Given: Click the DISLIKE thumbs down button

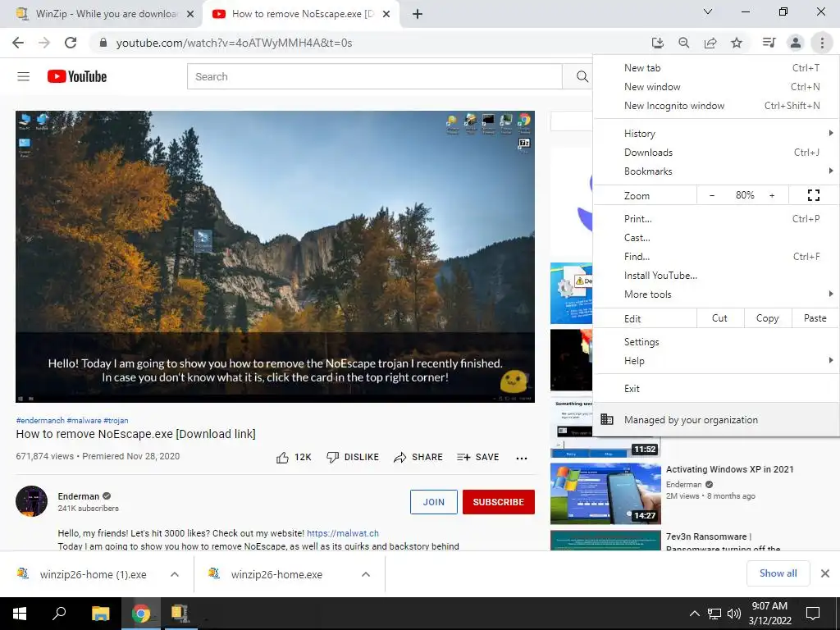Looking at the screenshot, I should pyautogui.click(x=353, y=457).
